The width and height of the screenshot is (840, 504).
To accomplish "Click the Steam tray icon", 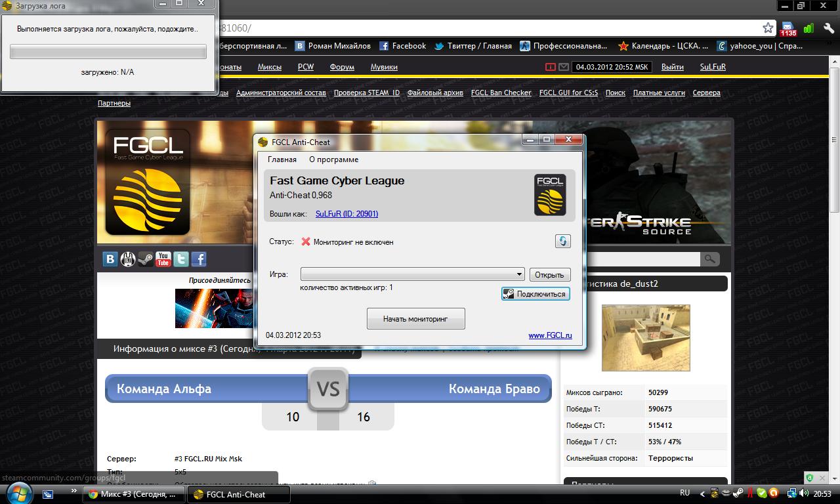I will (738, 493).
